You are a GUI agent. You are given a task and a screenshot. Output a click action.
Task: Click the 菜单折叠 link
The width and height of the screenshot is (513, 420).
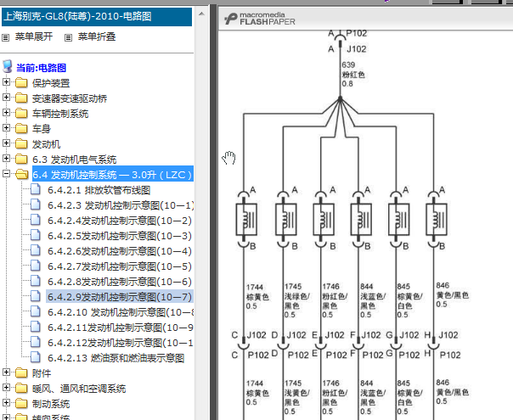pyautogui.click(x=97, y=36)
